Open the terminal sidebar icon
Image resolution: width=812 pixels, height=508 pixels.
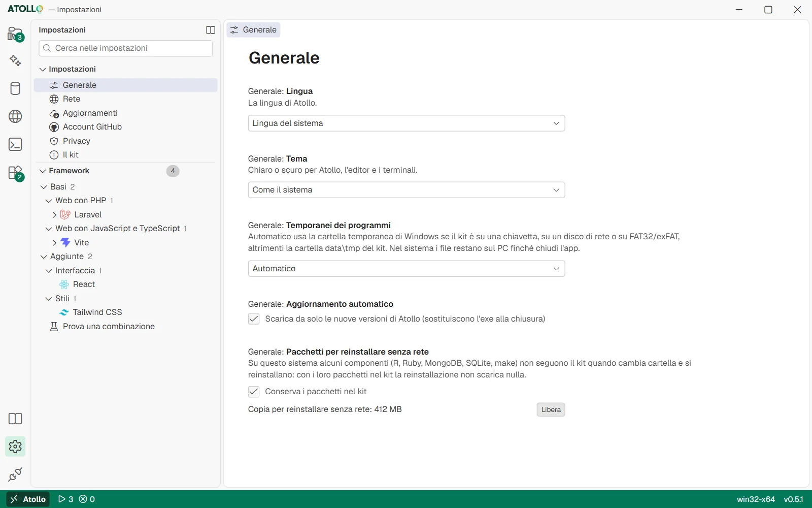coord(15,144)
